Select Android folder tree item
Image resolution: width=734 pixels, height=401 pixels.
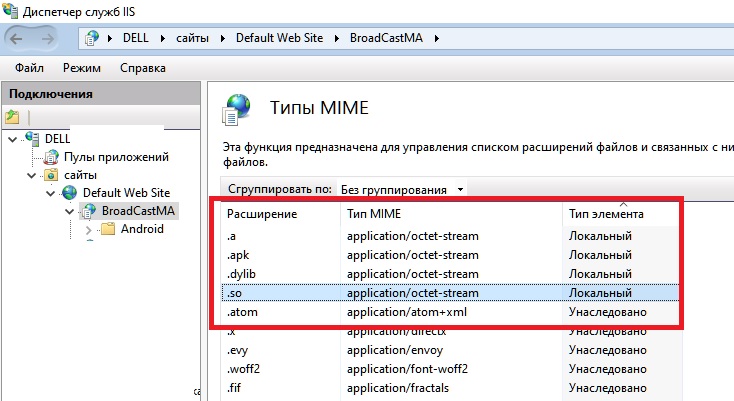[x=142, y=229]
